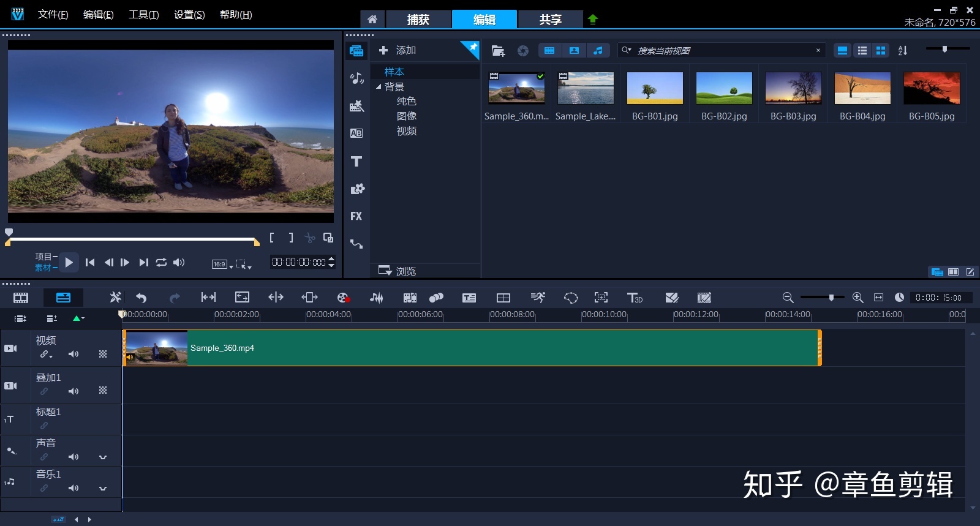Open the 16:9 aspect ratio dropdown
Viewport: 980px width, 526px height.
pos(222,265)
